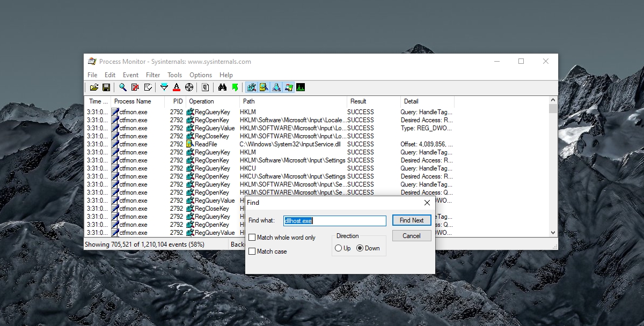Toggle Show Network Activity toolbar icon
This screenshot has width=644, height=326.
pyautogui.click(x=276, y=87)
